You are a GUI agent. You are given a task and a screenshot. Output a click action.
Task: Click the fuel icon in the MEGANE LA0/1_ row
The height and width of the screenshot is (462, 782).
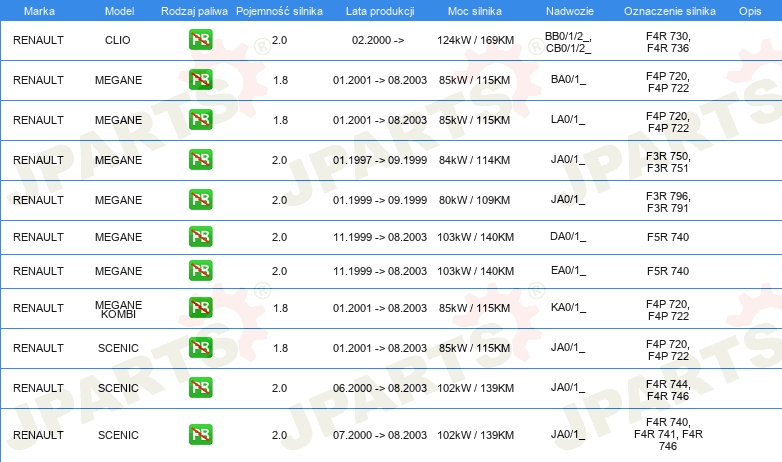[x=200, y=120]
